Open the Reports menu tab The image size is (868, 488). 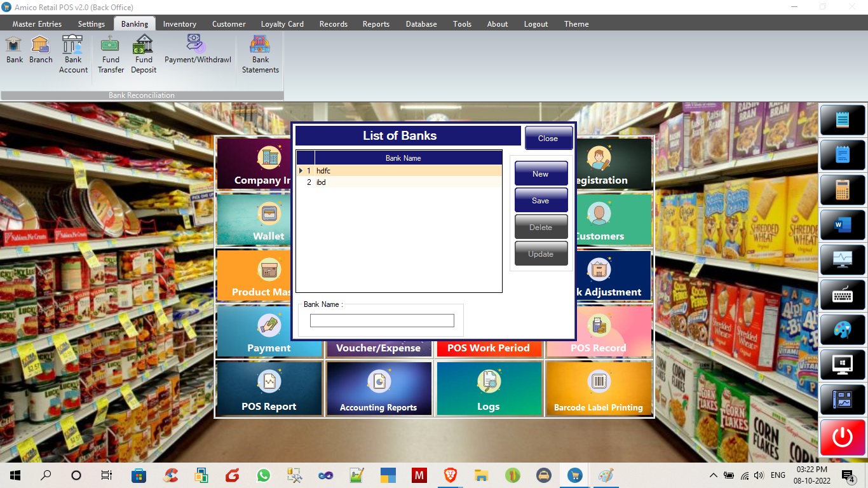[376, 24]
